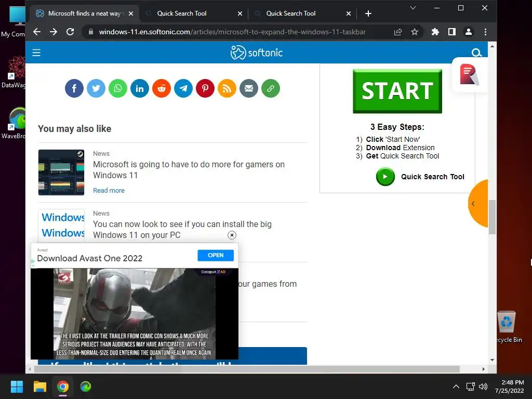The width and height of the screenshot is (532, 399).
Task: Reload the current page
Action: (x=70, y=32)
